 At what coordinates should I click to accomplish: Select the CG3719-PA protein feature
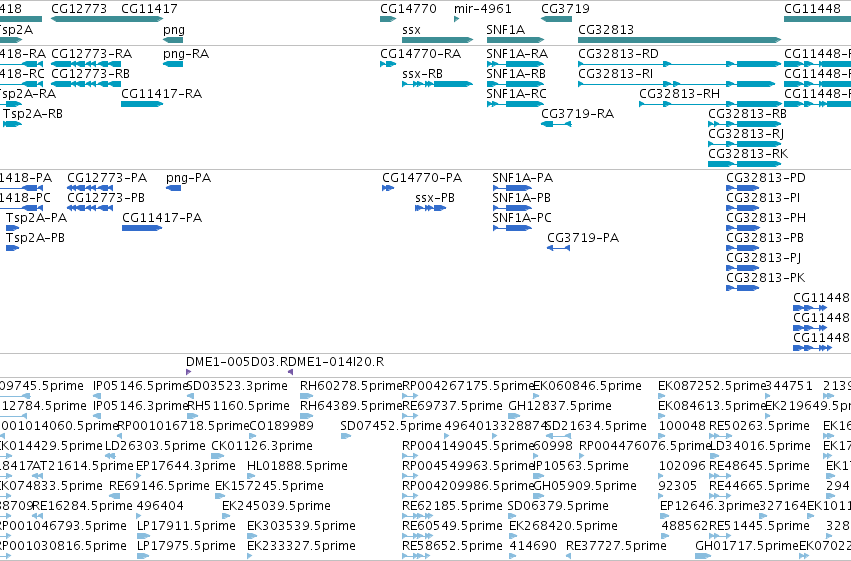pos(558,248)
